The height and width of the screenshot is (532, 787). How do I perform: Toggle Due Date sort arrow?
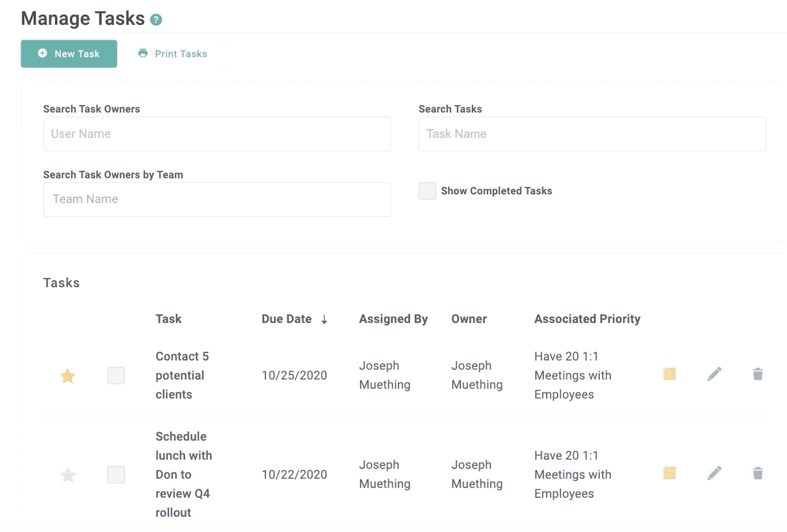point(324,319)
